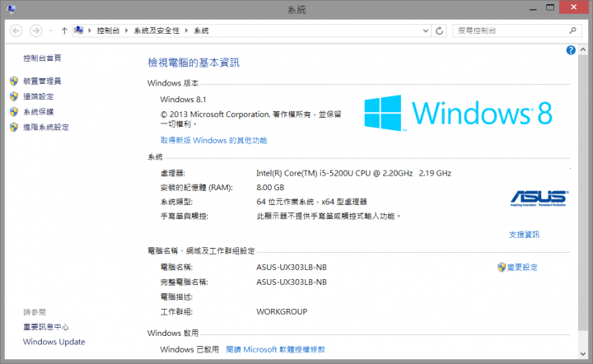Viewport: 593px width, 364px height.
Task: Expand the arrow after computer icon in breadcrumb
Action: [90, 30]
